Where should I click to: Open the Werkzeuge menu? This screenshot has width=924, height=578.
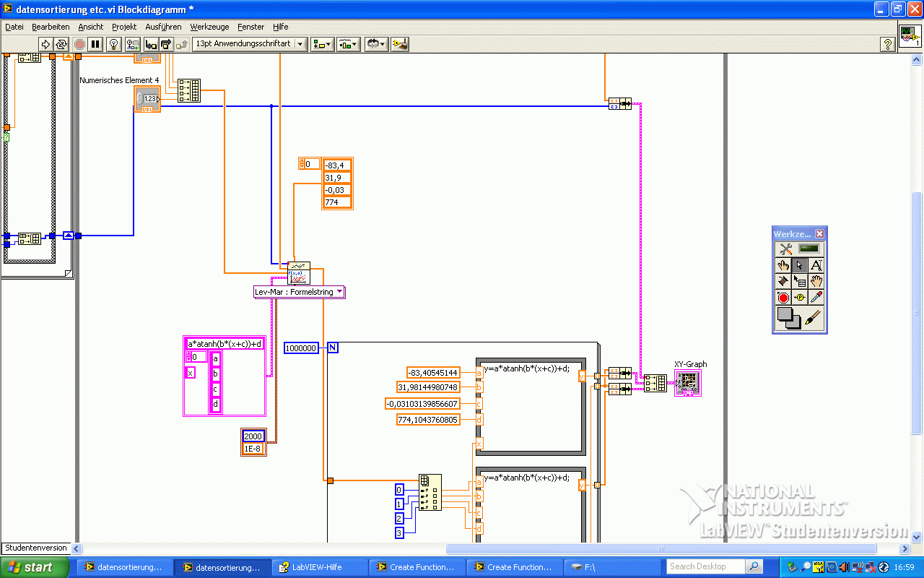click(209, 27)
